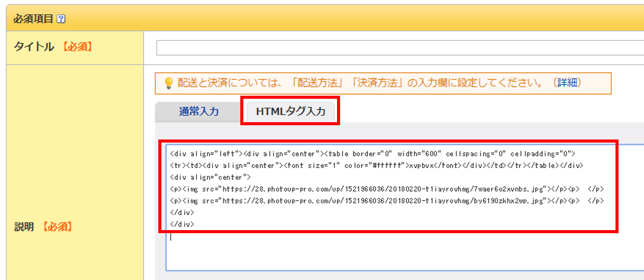Click the タイトル 【必須】 label
This screenshot has width=644, height=280.
[53, 47]
